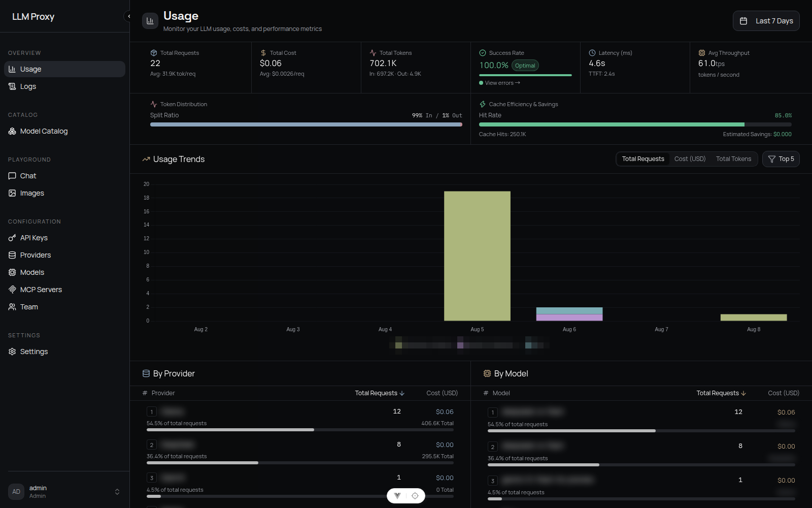Click the Split Ratio token distribution bar
The image size is (812, 508).
point(306,124)
